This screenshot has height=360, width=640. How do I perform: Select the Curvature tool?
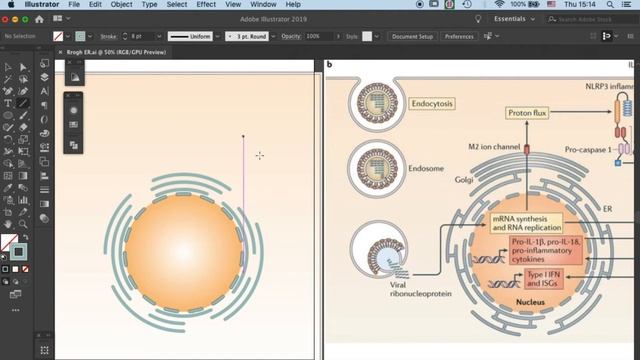coord(23,91)
